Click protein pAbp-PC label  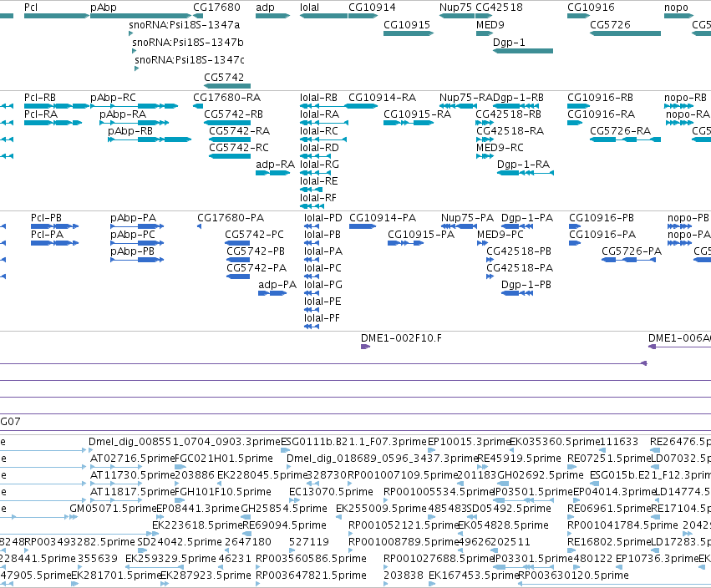click(x=133, y=235)
